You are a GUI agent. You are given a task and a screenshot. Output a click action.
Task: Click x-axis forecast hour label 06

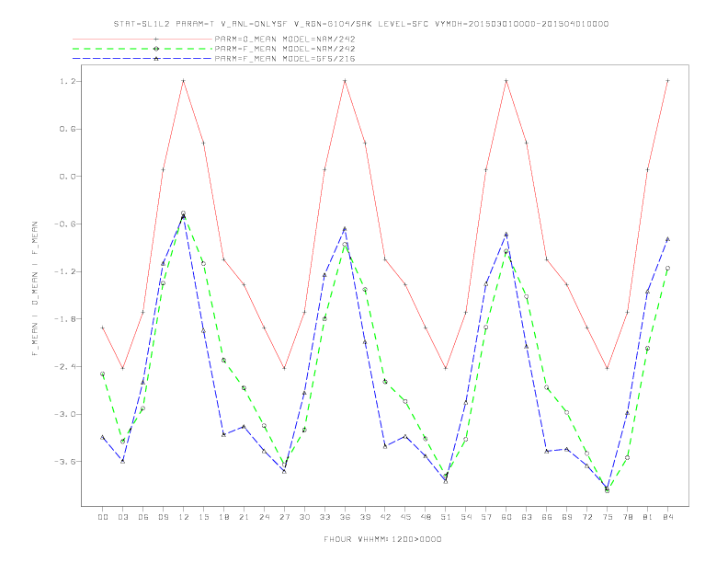(143, 517)
